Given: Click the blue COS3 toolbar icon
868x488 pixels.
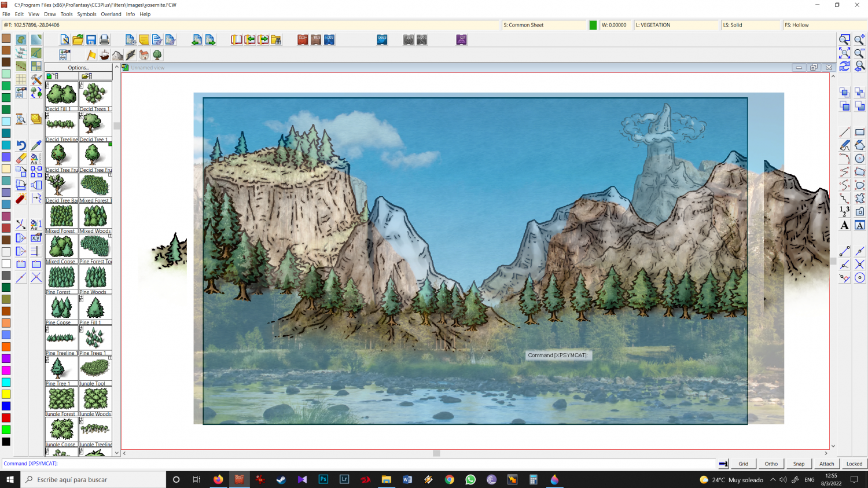Looking at the screenshot, I should [x=382, y=39].
